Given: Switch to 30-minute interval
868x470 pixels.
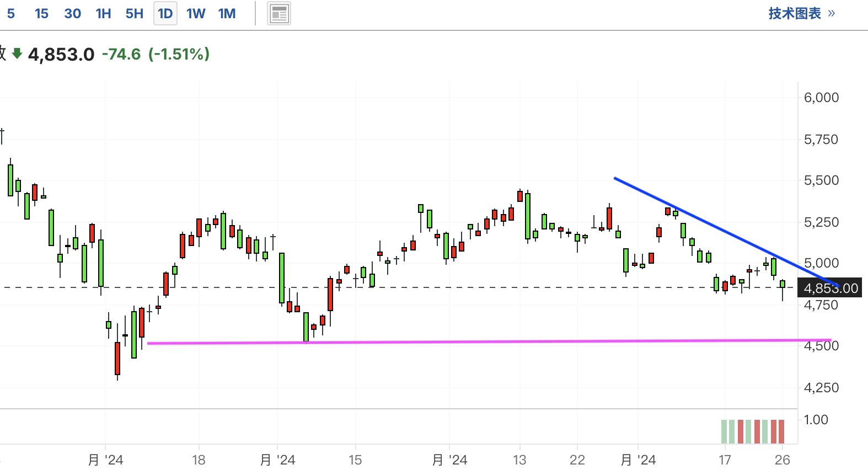Looking at the screenshot, I should [x=73, y=14].
